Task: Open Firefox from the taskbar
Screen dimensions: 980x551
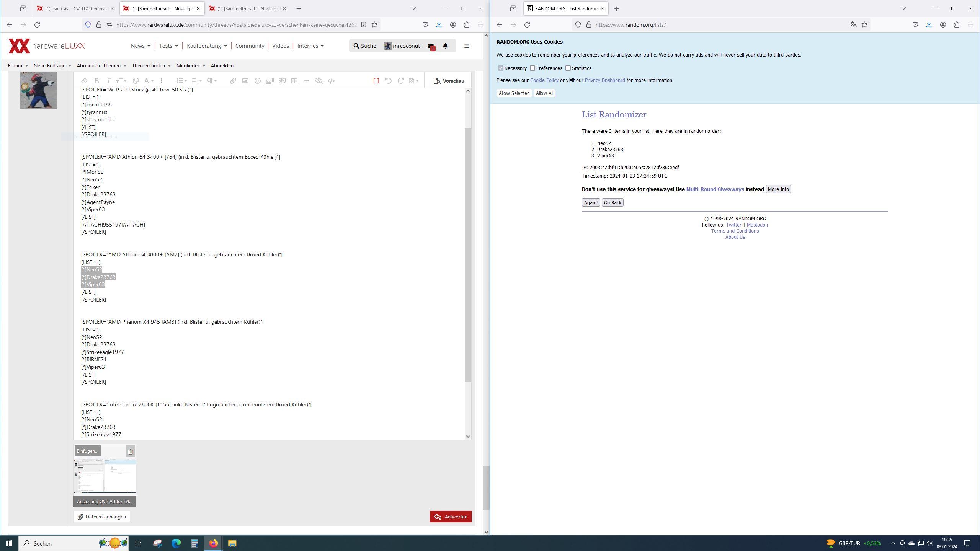Action: [213, 543]
